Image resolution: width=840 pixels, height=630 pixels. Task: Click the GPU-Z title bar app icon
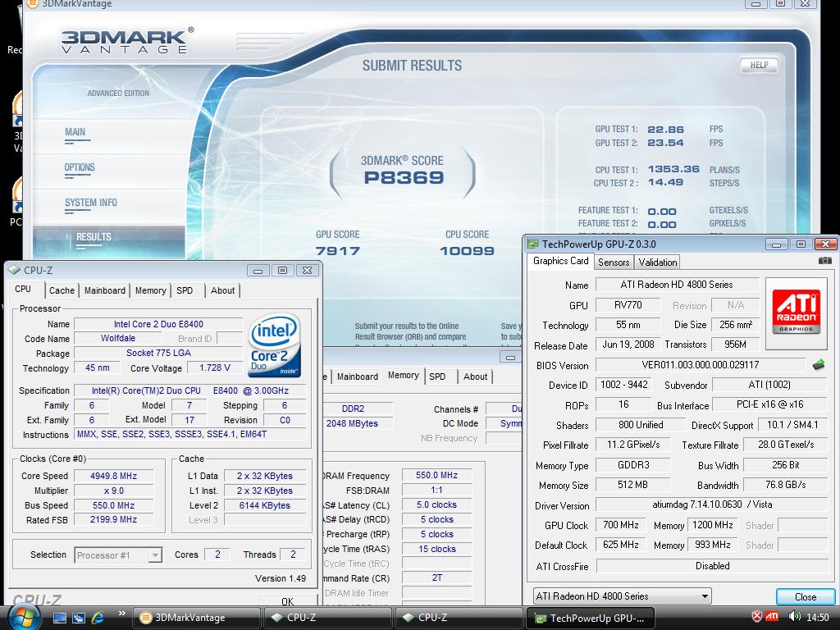(533, 244)
